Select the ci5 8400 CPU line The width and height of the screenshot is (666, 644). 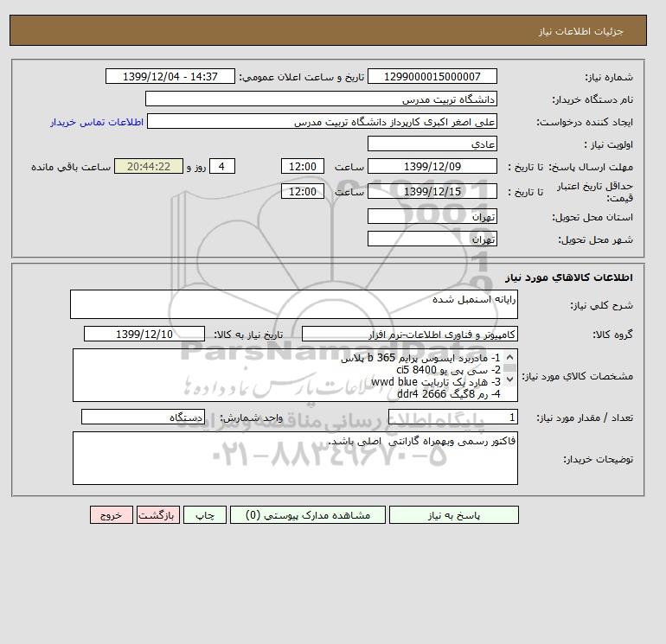448,370
